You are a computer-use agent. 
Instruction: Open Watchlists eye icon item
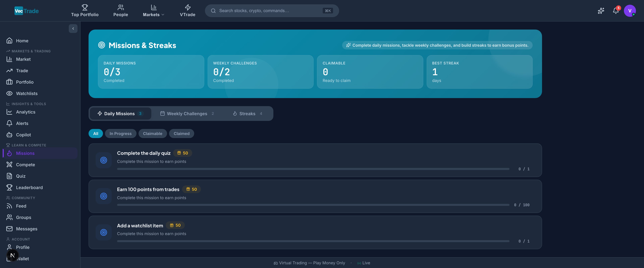coord(40,94)
